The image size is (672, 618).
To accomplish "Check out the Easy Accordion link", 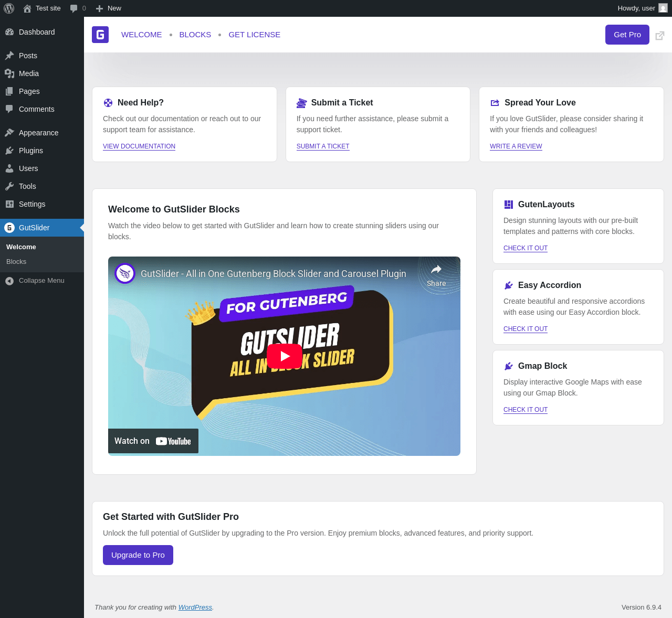I will pos(526,329).
